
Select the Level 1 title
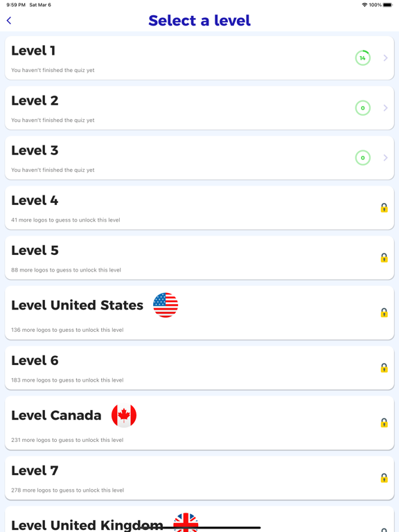(x=33, y=51)
